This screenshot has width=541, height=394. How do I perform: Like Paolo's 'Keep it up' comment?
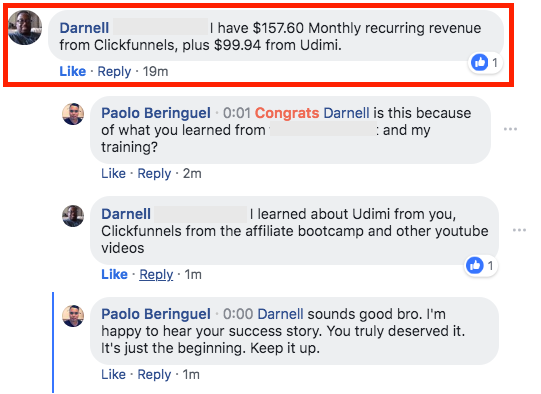(x=113, y=374)
